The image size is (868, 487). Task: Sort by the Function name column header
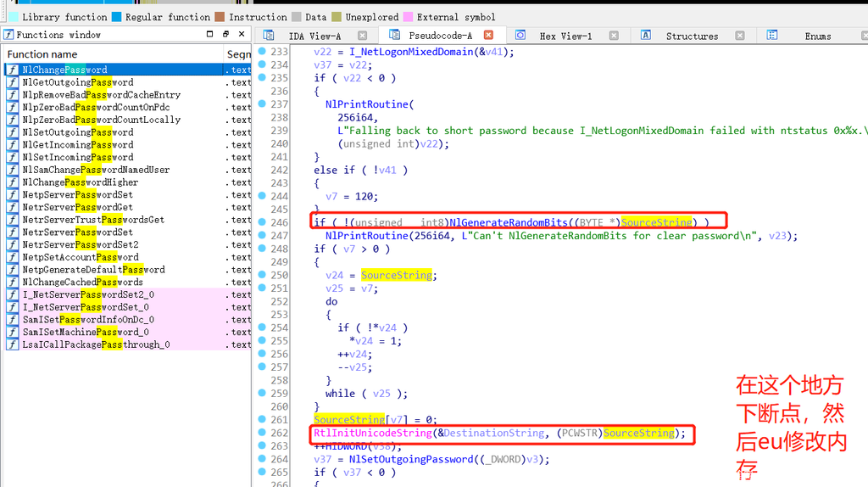(x=42, y=54)
